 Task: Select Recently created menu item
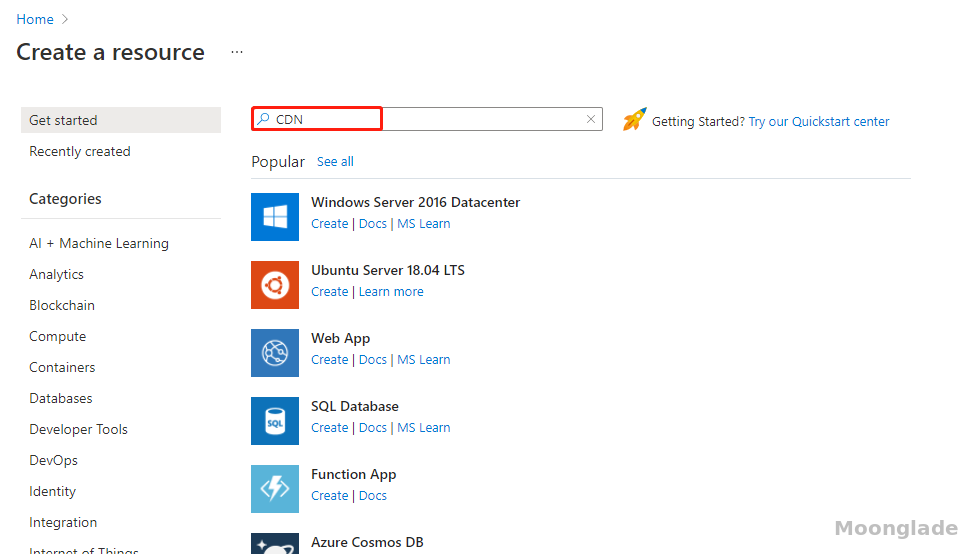pos(79,151)
